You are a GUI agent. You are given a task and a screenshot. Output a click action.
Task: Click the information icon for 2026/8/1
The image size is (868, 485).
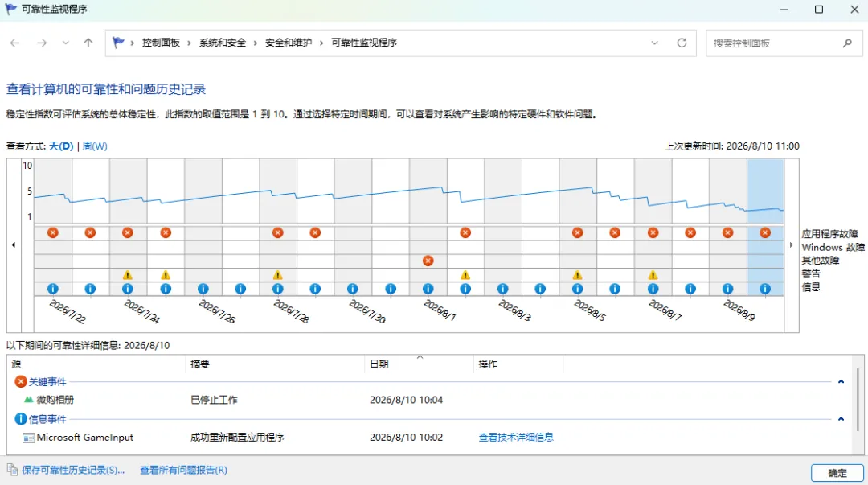tap(428, 289)
